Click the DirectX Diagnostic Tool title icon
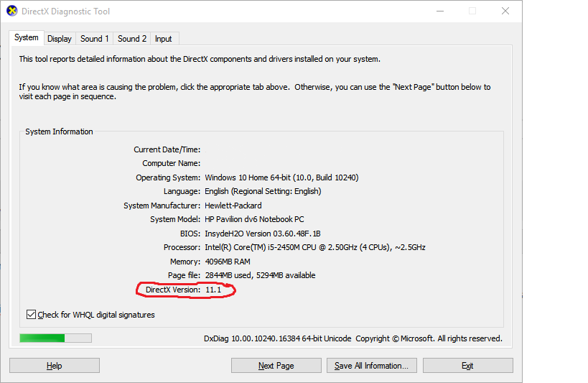 click(x=12, y=11)
